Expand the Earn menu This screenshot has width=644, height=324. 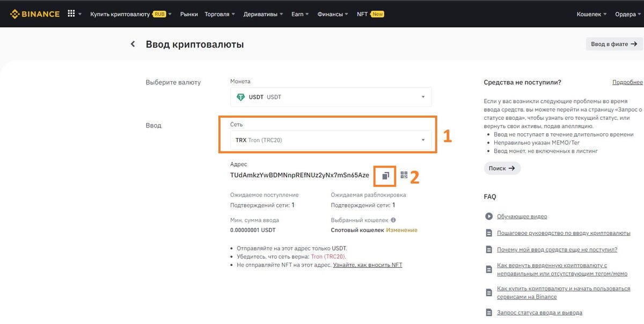[300, 14]
